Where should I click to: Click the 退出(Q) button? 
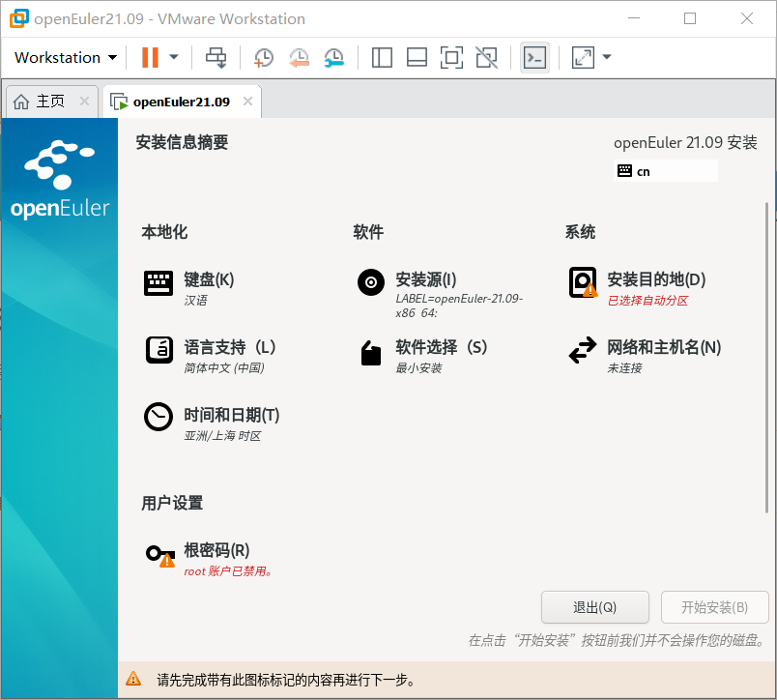tap(595, 607)
